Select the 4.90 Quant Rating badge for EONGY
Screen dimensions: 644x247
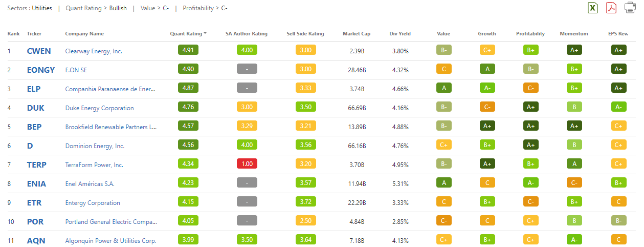pos(188,70)
